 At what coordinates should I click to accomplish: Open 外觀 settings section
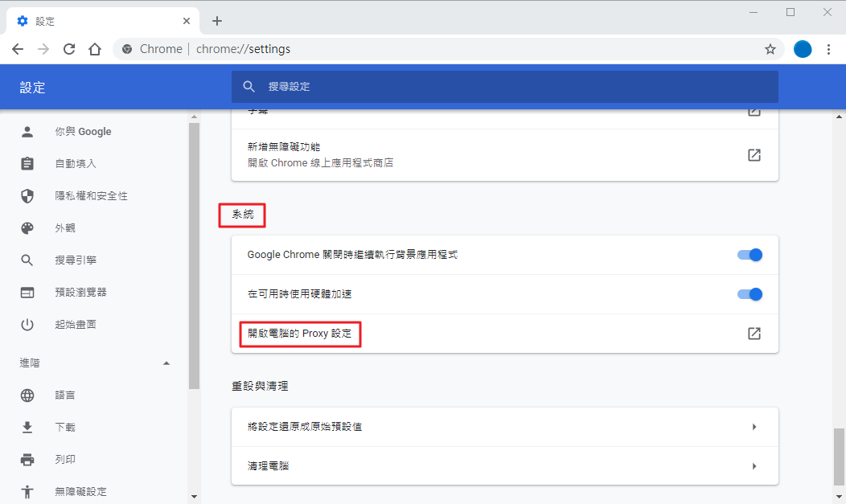[65, 228]
